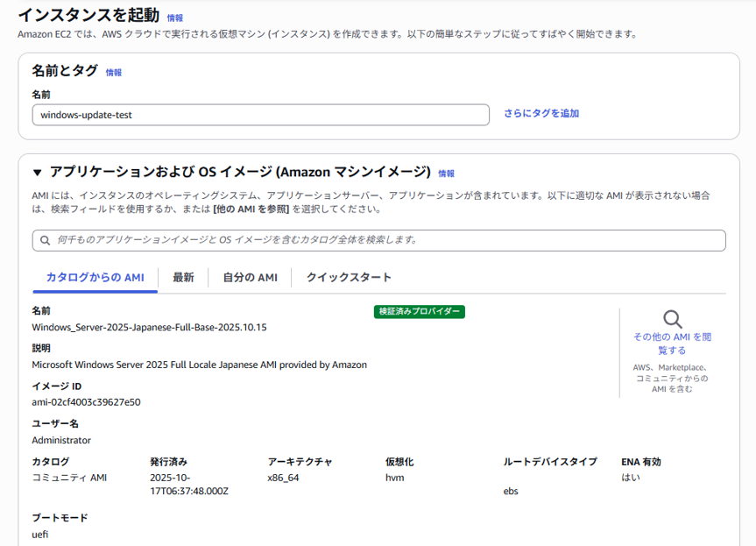Click the x86_64 architecture value

pyautogui.click(x=283, y=478)
